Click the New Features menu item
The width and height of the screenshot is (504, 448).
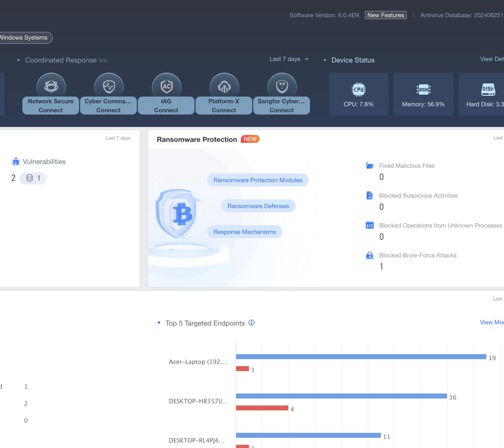pyautogui.click(x=386, y=15)
